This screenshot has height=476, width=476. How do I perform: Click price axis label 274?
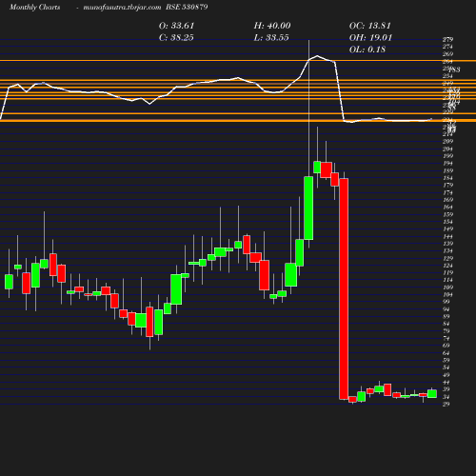[447, 47]
